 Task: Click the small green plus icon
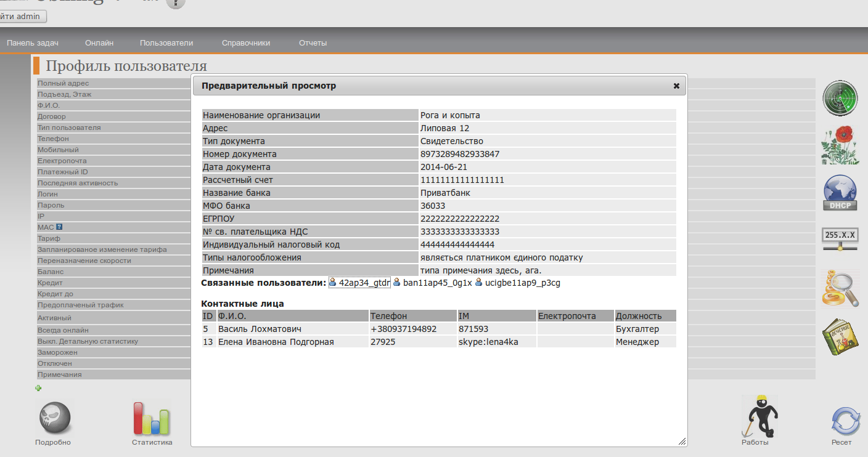coord(38,388)
